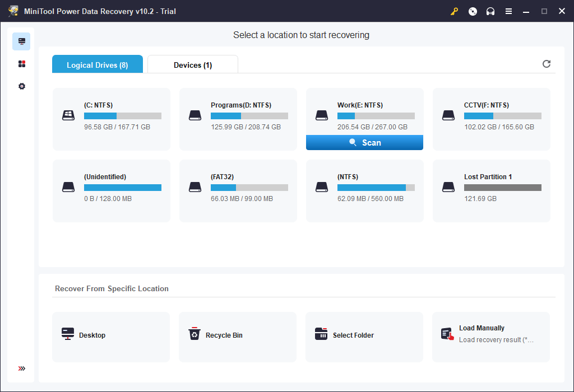Click the bootable media builder disc icon
Screen dimensions: 574x392
[473, 11]
